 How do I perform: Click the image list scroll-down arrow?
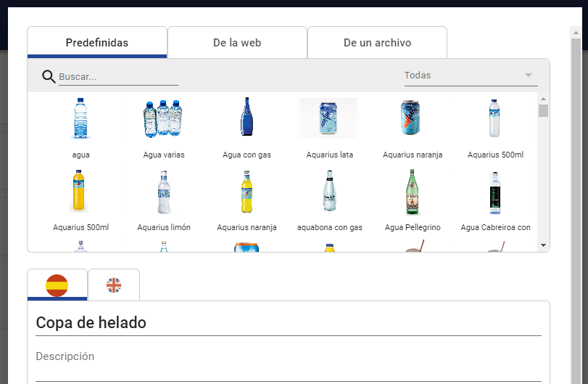(543, 245)
